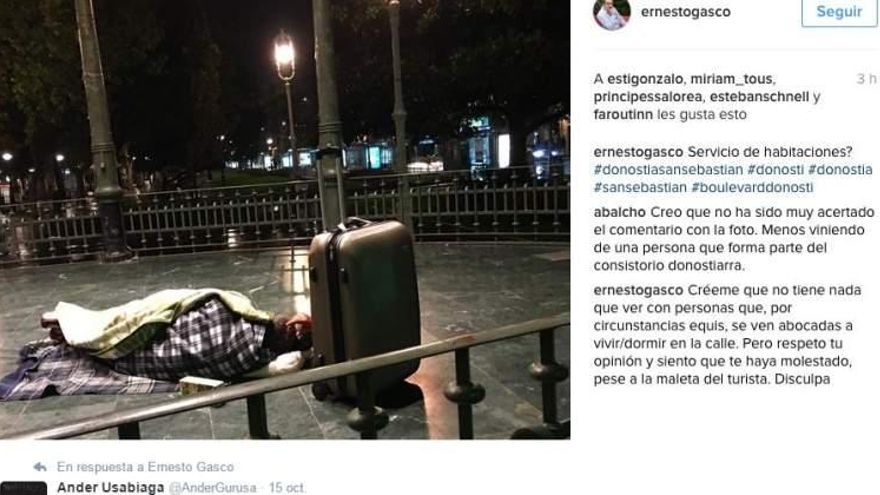This screenshot has height=495, width=880.
Task: Open faroutinn liker profile
Action: (623, 114)
